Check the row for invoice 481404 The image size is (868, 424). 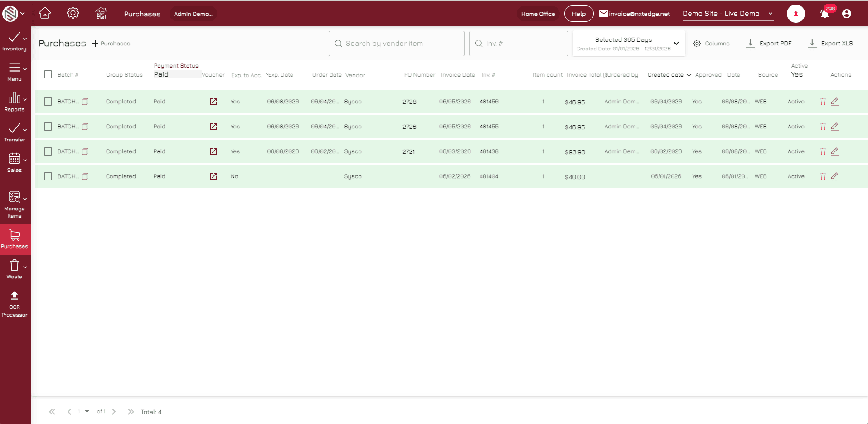pos(48,176)
